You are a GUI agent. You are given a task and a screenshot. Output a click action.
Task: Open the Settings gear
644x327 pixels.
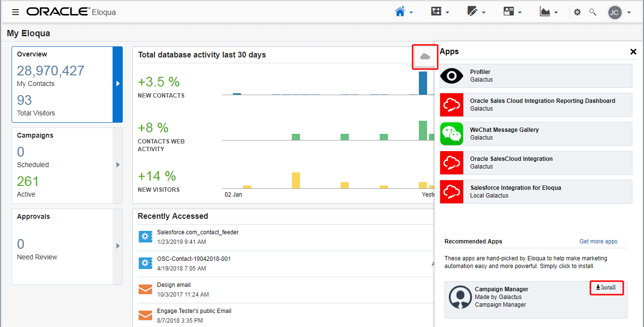(577, 12)
